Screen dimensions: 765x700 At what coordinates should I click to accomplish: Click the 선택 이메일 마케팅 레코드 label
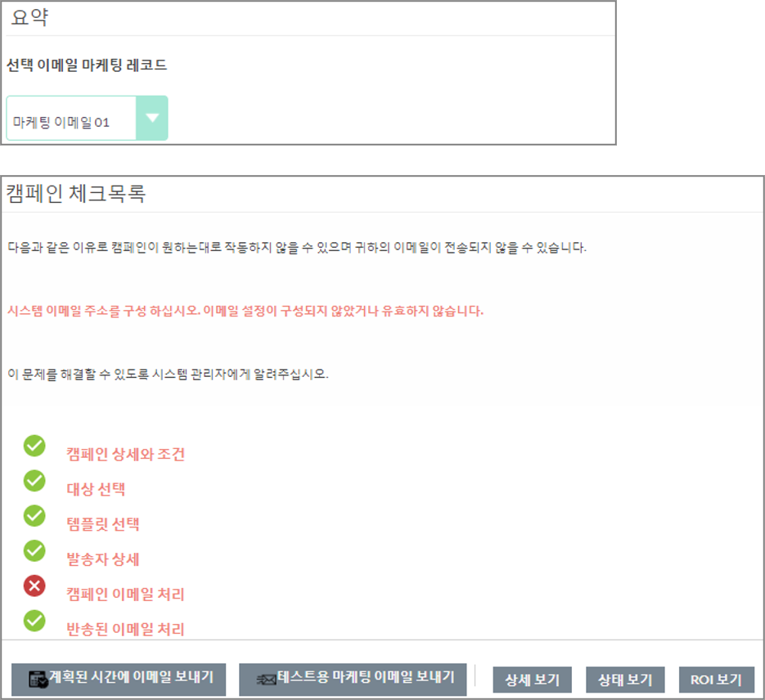point(87,65)
